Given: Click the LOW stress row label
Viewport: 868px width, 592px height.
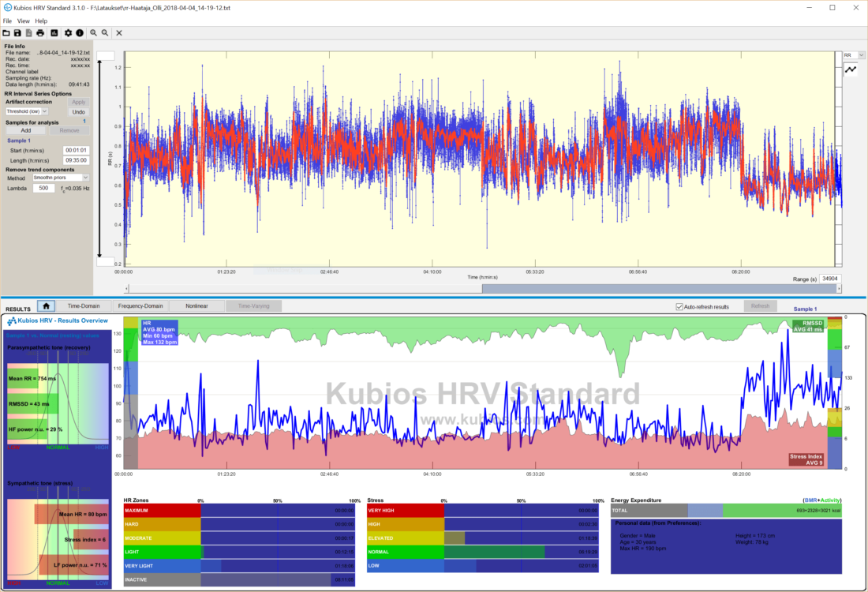Looking at the screenshot, I should [406, 565].
